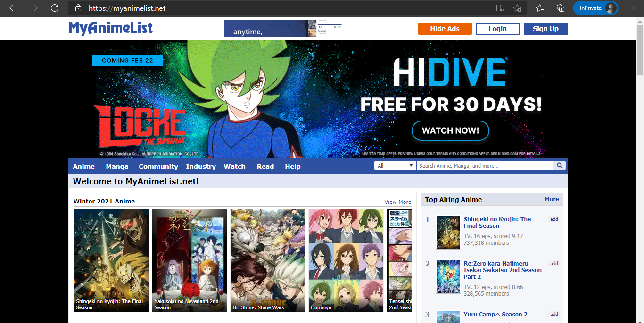Open immersive reader icon in address bar
The image size is (644, 323).
point(500,8)
